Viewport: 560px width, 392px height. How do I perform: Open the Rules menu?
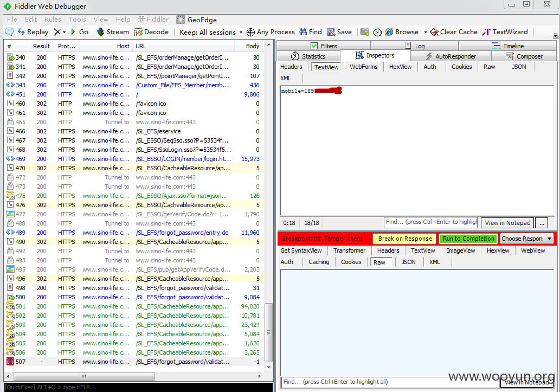53,20
